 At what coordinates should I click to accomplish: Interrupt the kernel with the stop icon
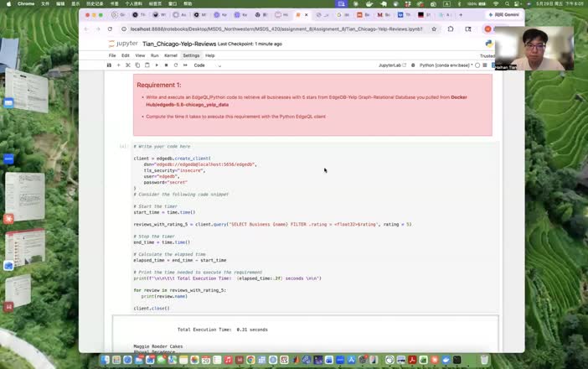coord(166,65)
